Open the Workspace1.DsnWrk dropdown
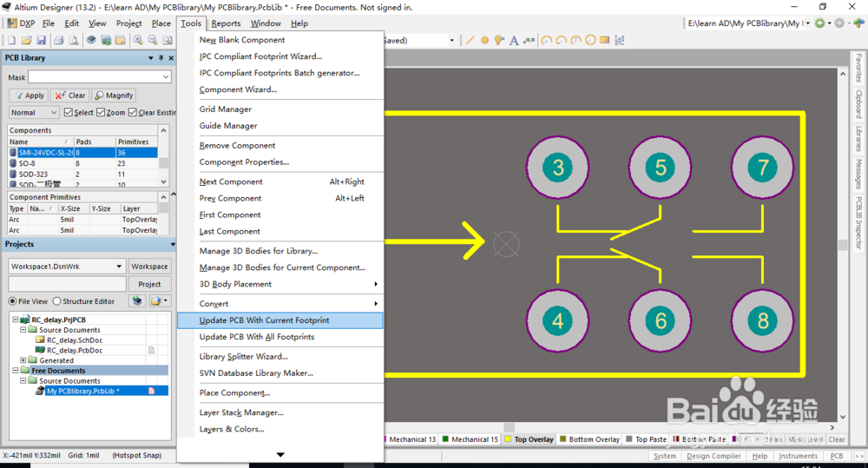 [x=119, y=267]
